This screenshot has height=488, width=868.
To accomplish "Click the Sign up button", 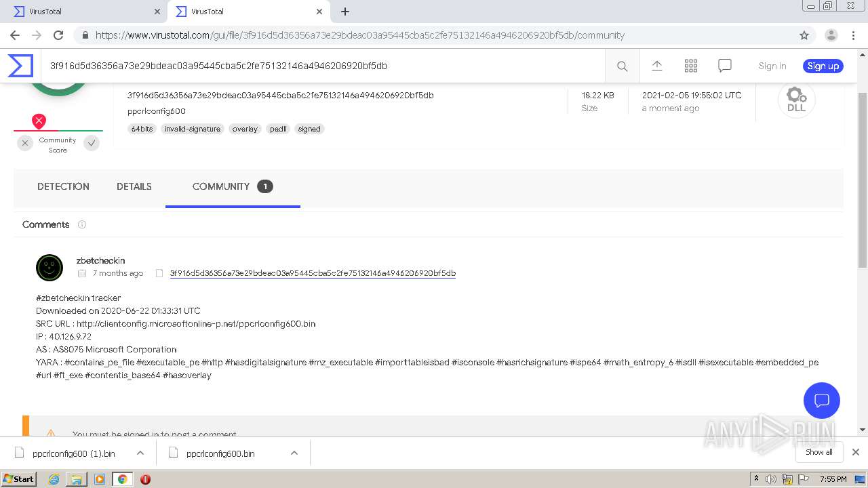I will click(823, 66).
